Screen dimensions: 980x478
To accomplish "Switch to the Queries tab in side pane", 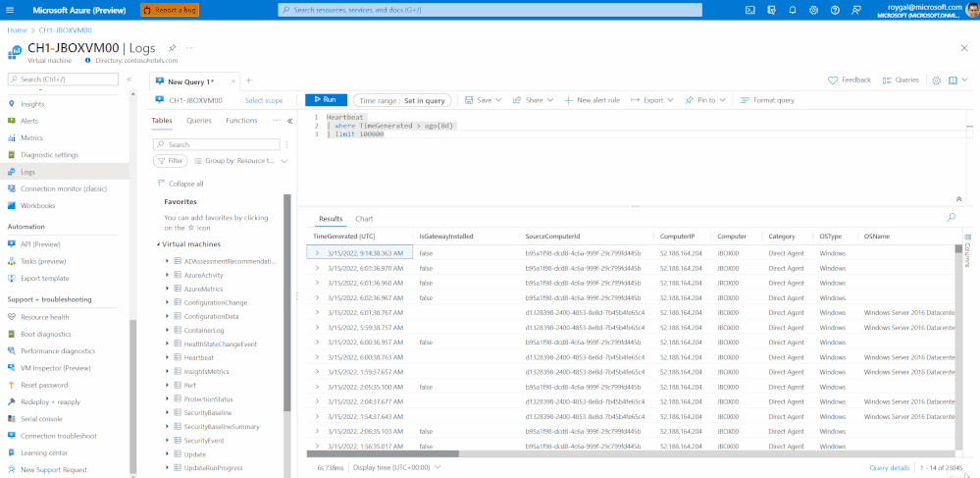I will point(199,121).
